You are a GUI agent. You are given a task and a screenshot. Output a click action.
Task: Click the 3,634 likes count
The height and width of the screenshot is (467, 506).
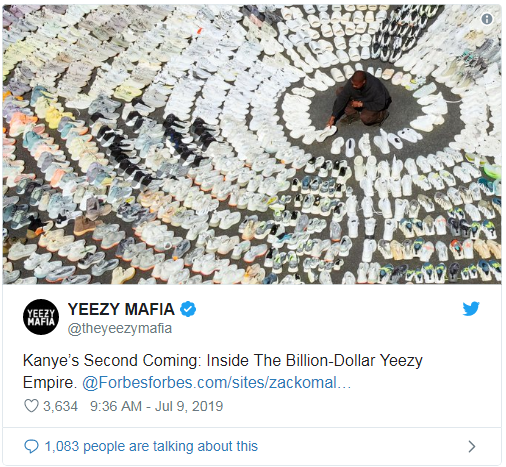tap(60, 406)
